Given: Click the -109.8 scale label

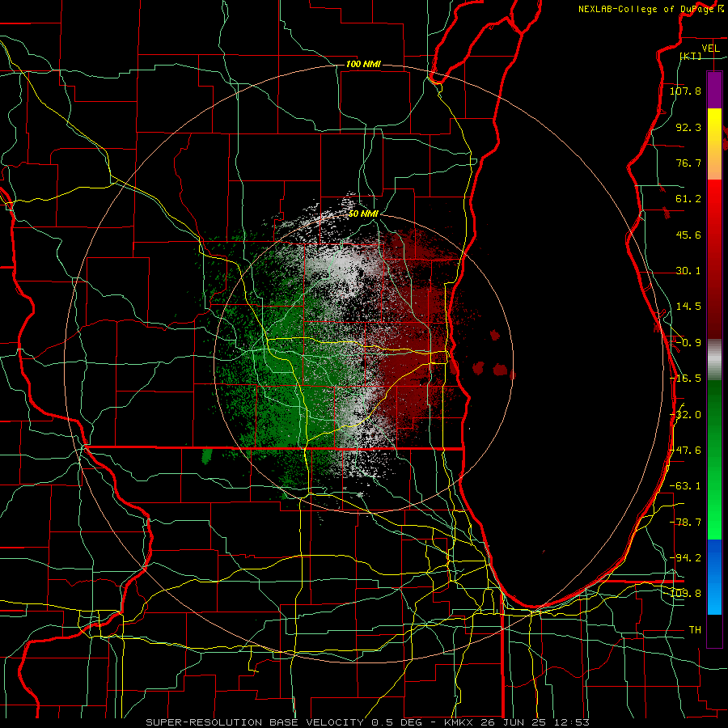Looking at the screenshot, I should coord(686,594).
